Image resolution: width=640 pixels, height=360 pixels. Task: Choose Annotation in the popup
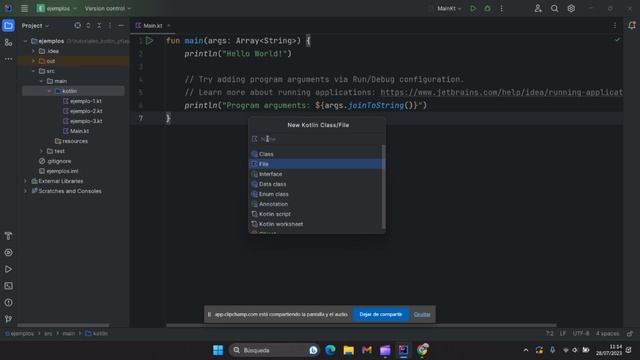pyautogui.click(x=316, y=204)
